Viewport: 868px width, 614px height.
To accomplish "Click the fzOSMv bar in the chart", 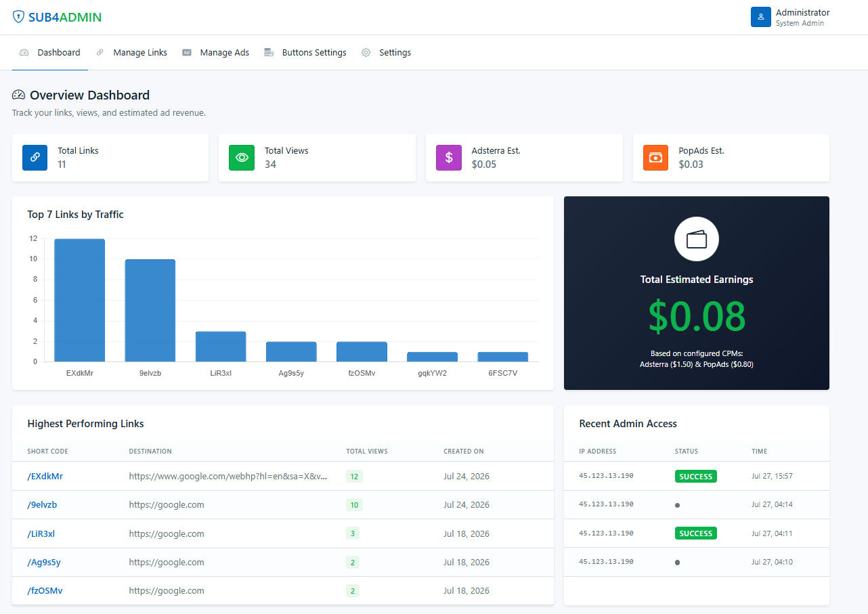I will pyautogui.click(x=362, y=351).
